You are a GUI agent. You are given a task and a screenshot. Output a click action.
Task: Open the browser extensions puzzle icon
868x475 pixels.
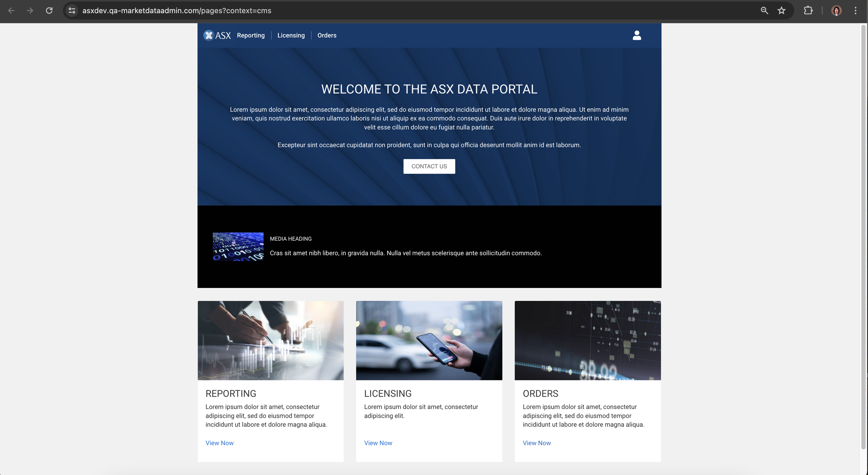coord(808,10)
